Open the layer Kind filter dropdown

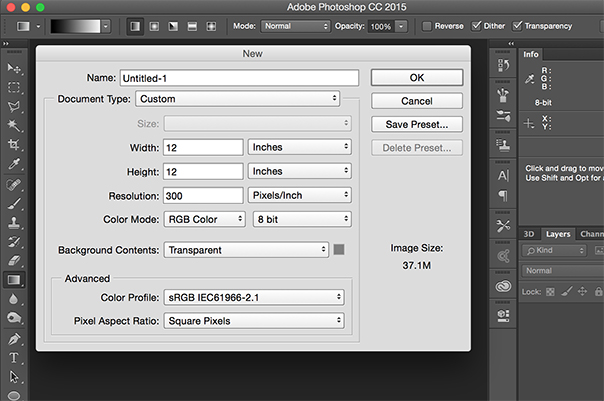[554, 250]
